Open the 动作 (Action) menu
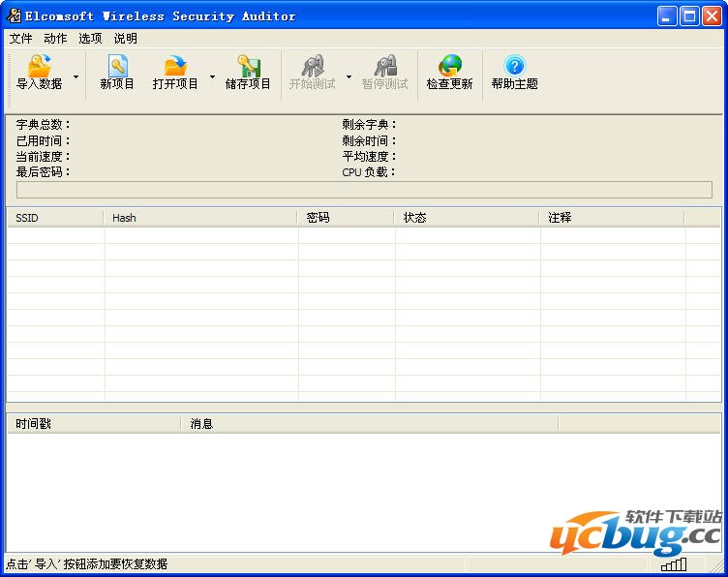Image resolution: width=728 pixels, height=577 pixels. tap(55, 39)
